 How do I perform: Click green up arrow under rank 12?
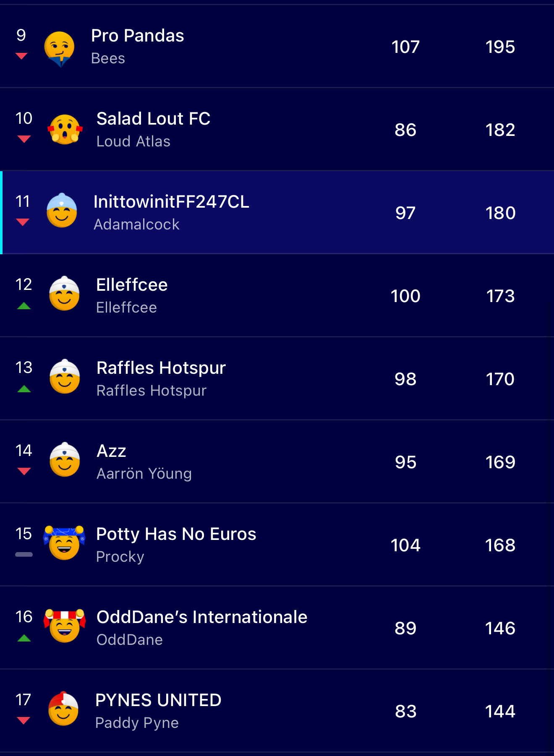24,306
